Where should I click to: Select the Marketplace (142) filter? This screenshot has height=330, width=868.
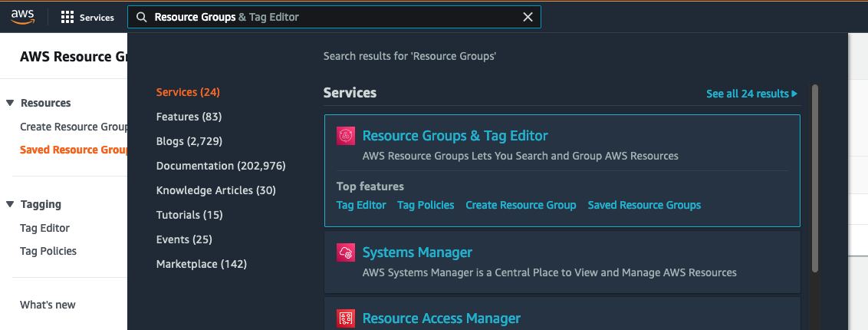[201, 264]
